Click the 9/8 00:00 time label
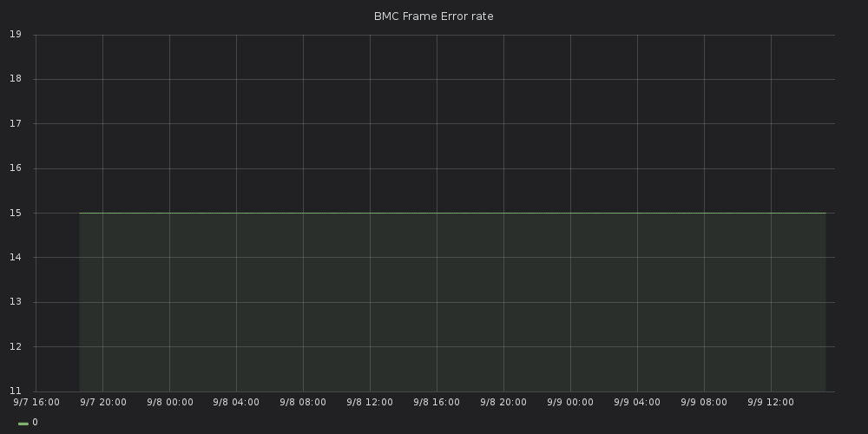This screenshot has width=868, height=434. click(169, 403)
